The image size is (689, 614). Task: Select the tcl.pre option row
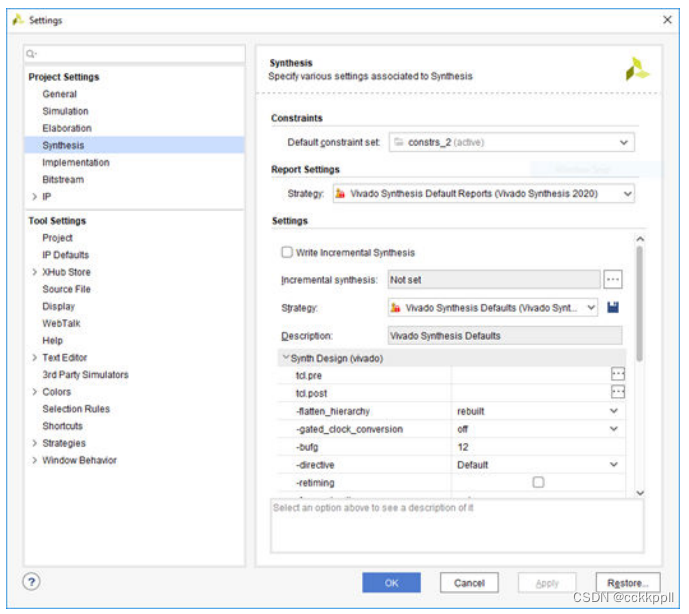pyautogui.click(x=451, y=375)
